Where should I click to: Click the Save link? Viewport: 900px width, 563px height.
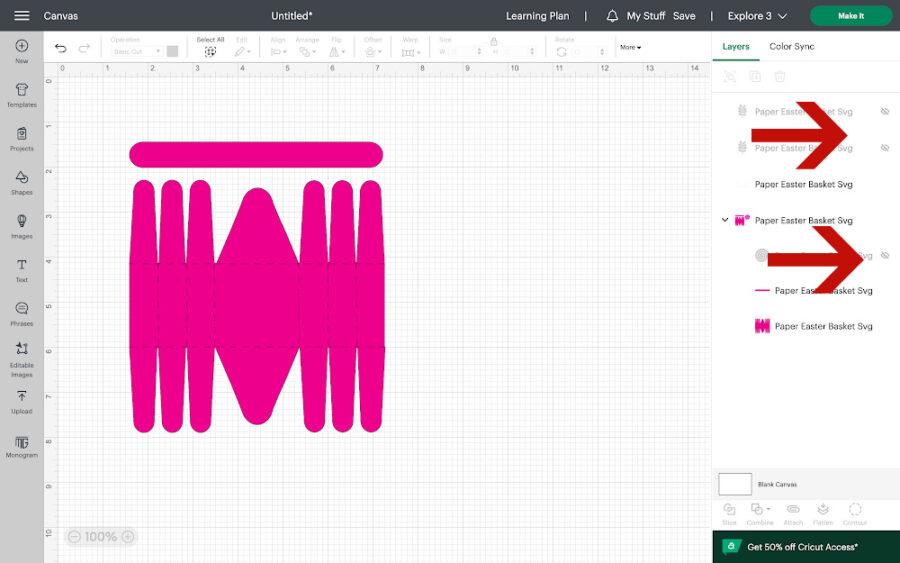[x=684, y=16]
